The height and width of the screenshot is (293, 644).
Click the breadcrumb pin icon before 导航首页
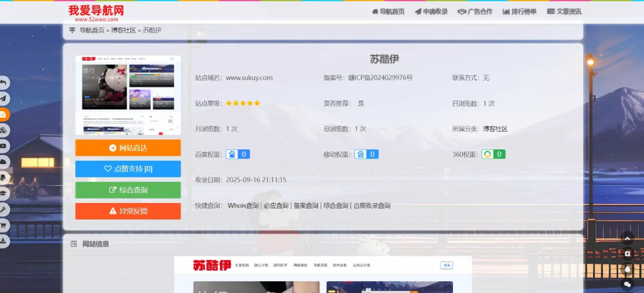[72, 30]
